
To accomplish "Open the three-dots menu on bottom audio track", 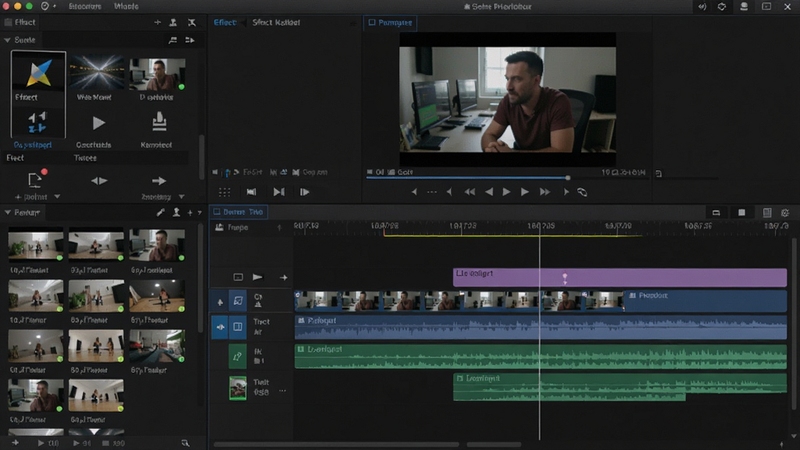I will pyautogui.click(x=282, y=391).
